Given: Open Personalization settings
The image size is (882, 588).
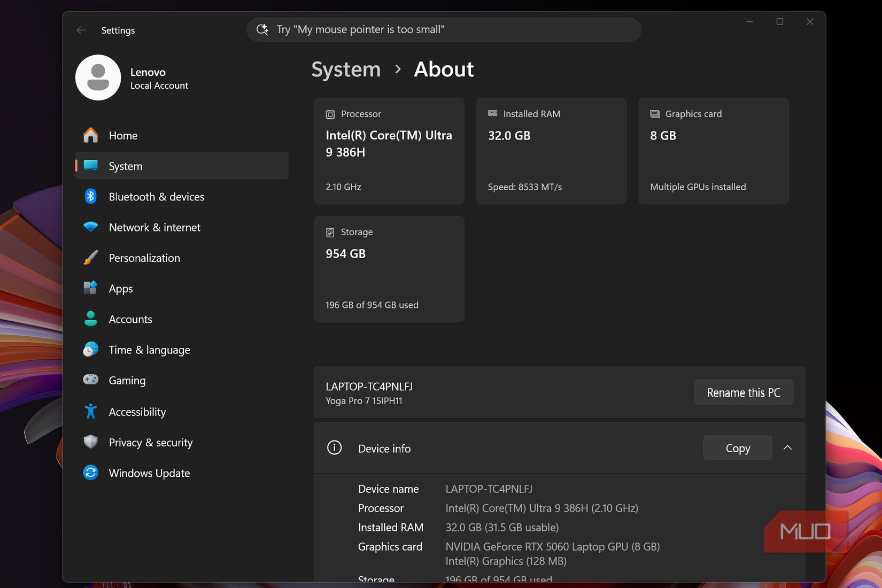Looking at the screenshot, I should (182, 258).
